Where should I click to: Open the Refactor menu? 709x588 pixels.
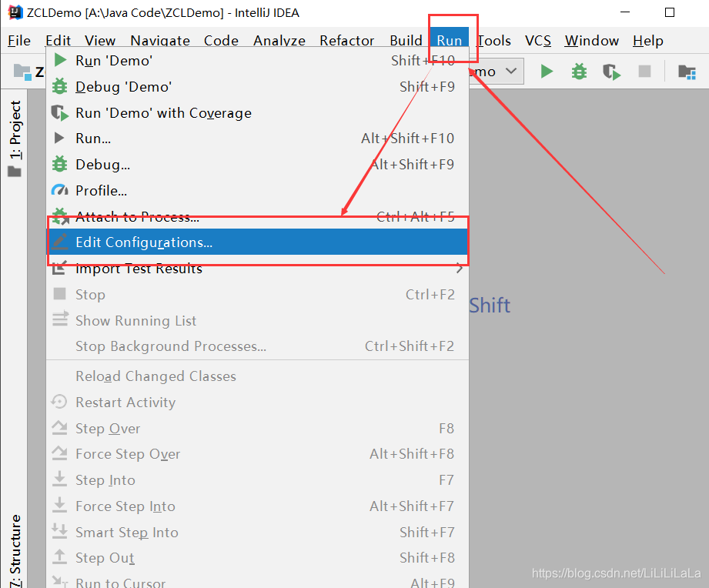347,41
